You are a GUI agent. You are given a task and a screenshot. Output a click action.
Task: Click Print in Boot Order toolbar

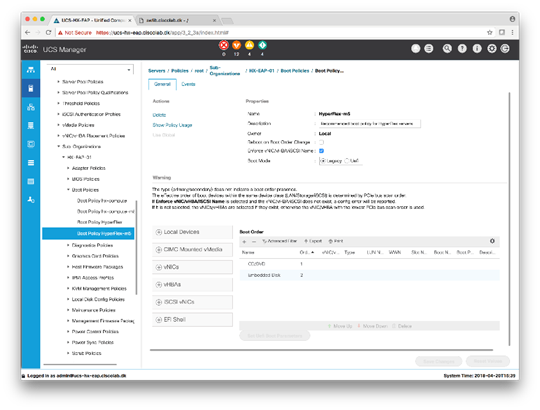coord(336,241)
